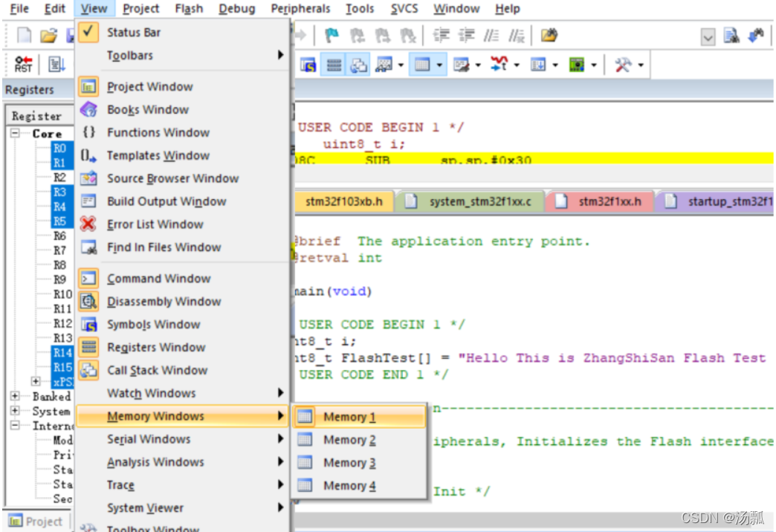Click the Symbols Window toolbar icon
The height and width of the screenshot is (532, 776).
pyautogui.click(x=308, y=65)
